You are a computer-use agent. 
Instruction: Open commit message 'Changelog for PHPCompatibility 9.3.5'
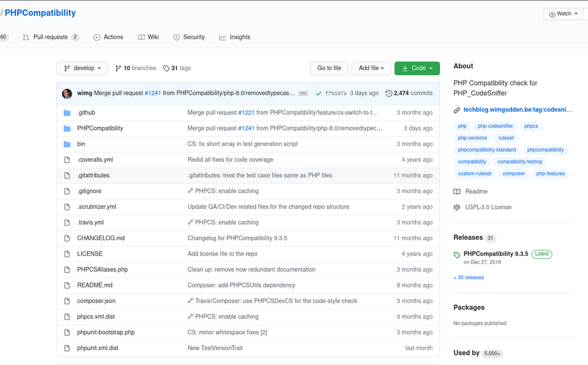pos(237,238)
